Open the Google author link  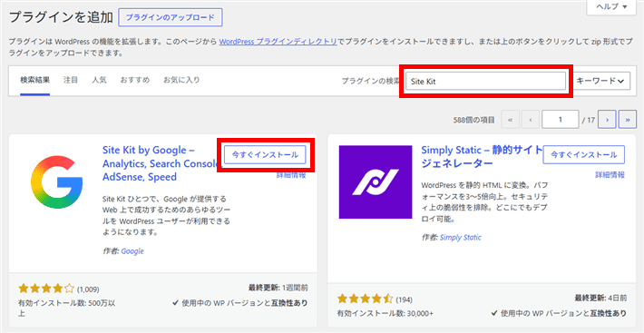pyautogui.click(x=132, y=250)
